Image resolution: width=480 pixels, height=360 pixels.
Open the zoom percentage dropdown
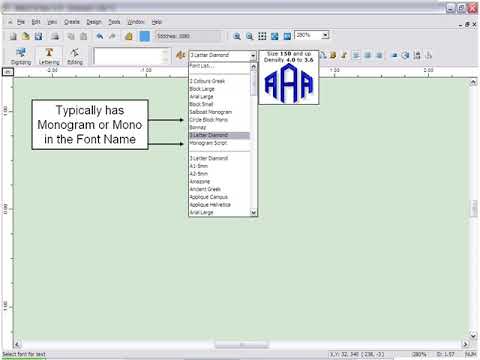tap(325, 35)
